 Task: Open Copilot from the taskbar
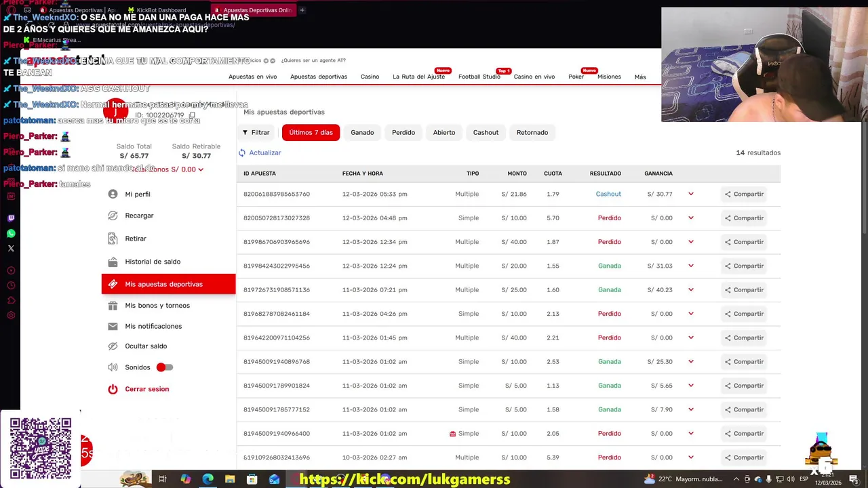coord(185,479)
